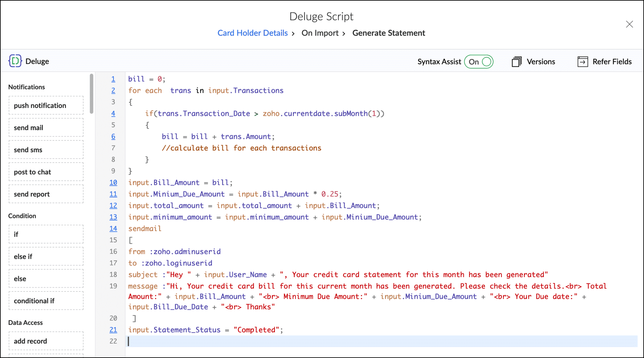Viewport: 644px width, 358px height.
Task: Click the 'from :zoho.adminuserid' line
Action: coord(174,252)
